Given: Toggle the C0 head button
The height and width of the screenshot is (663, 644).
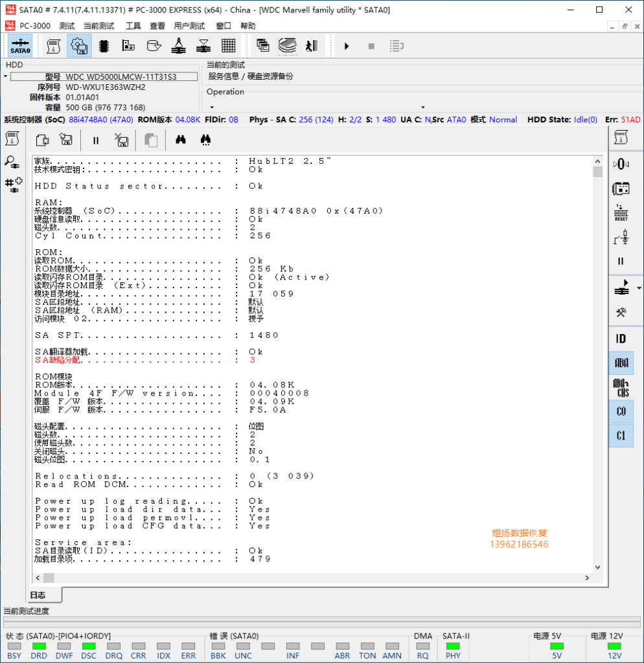Looking at the screenshot, I should [621, 411].
